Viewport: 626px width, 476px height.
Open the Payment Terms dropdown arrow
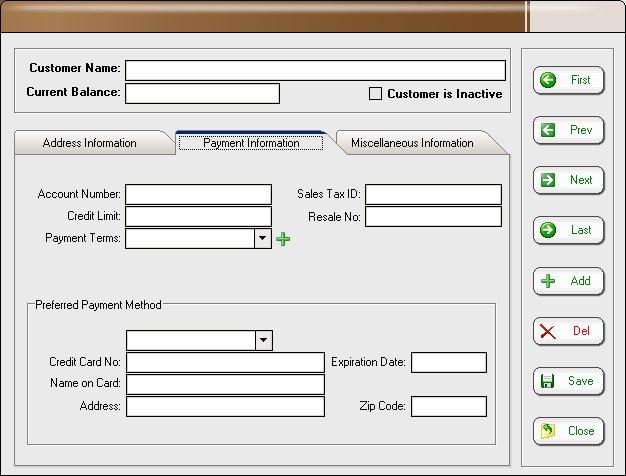[263, 238]
